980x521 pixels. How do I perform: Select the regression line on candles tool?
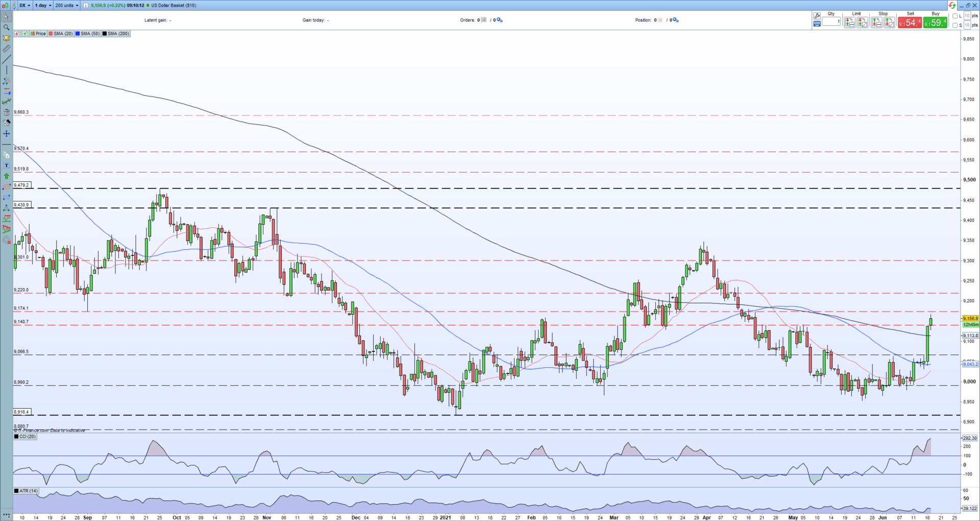coord(6,102)
